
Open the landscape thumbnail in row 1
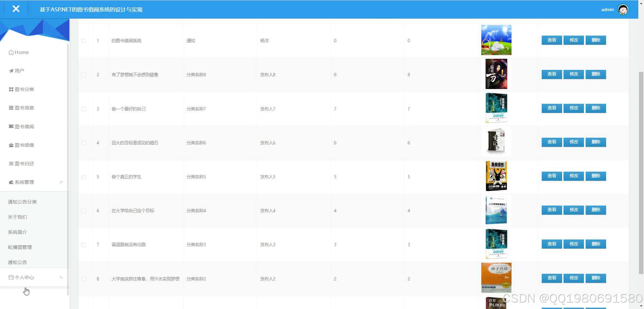[x=496, y=40]
